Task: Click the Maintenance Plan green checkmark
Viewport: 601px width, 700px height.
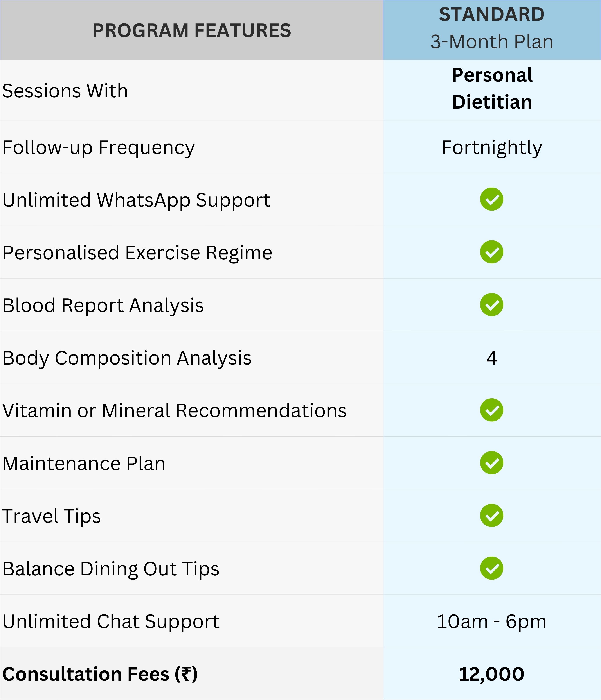Action: tap(491, 463)
